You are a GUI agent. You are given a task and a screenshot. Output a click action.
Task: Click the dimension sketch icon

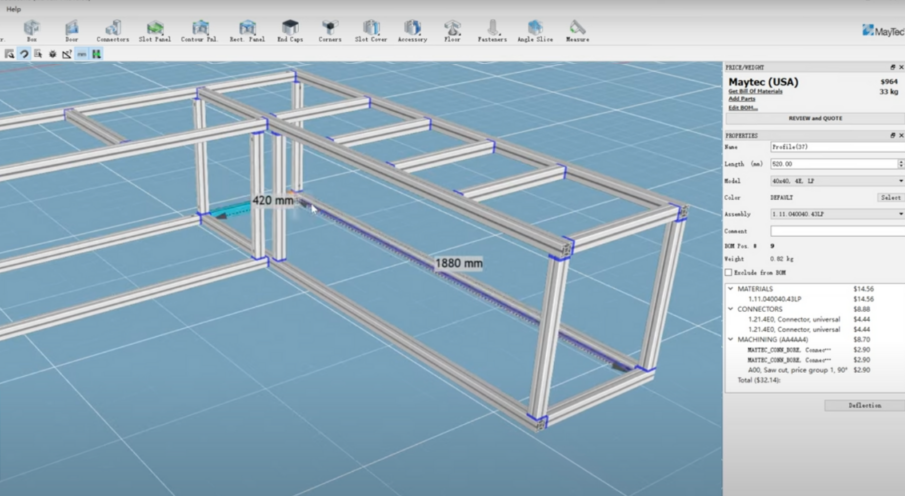[x=67, y=54]
